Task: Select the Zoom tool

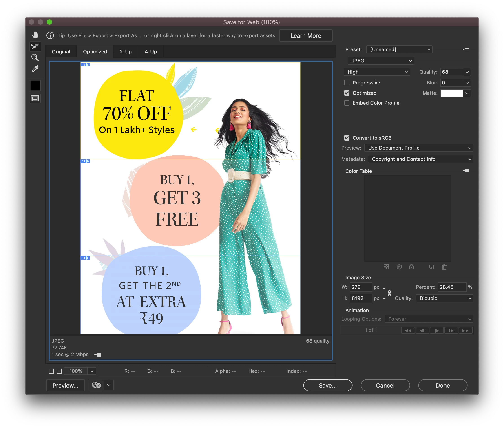Action: [35, 57]
